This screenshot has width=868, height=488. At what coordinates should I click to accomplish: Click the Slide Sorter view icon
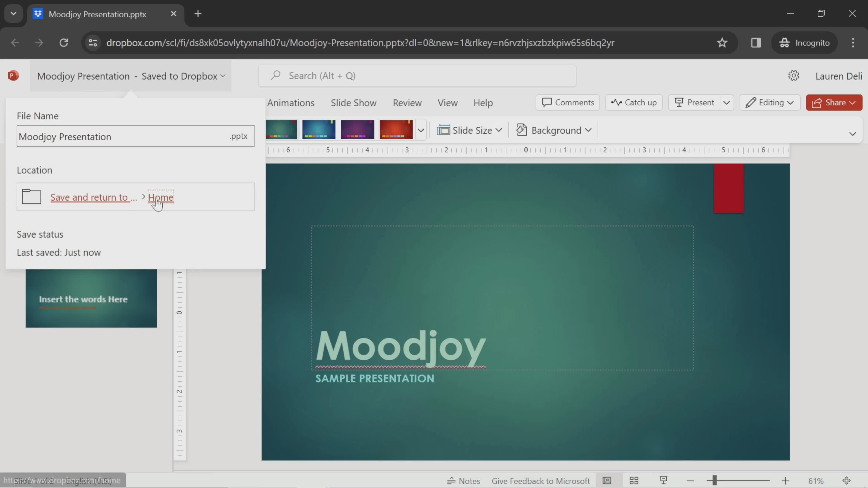(x=634, y=481)
